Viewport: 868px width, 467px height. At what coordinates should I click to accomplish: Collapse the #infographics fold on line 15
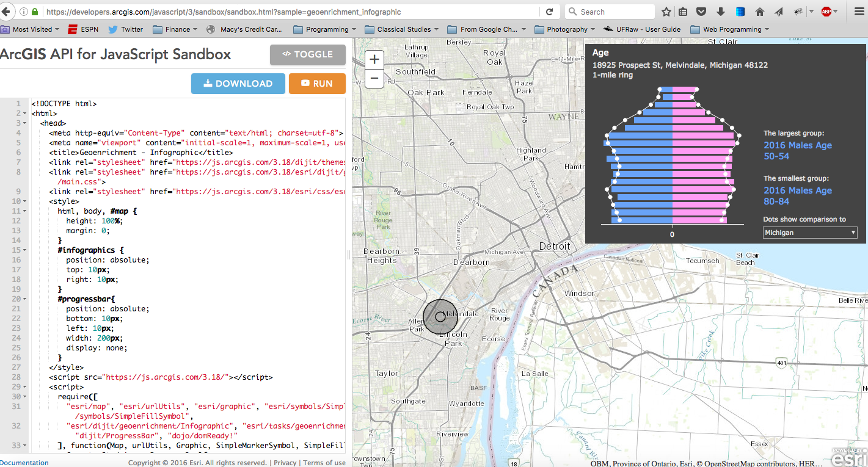point(24,250)
